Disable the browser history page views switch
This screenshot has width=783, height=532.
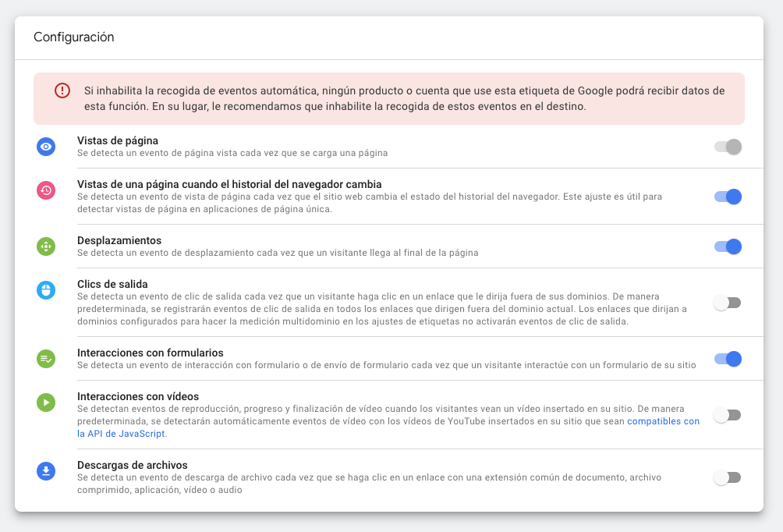pyautogui.click(x=728, y=197)
